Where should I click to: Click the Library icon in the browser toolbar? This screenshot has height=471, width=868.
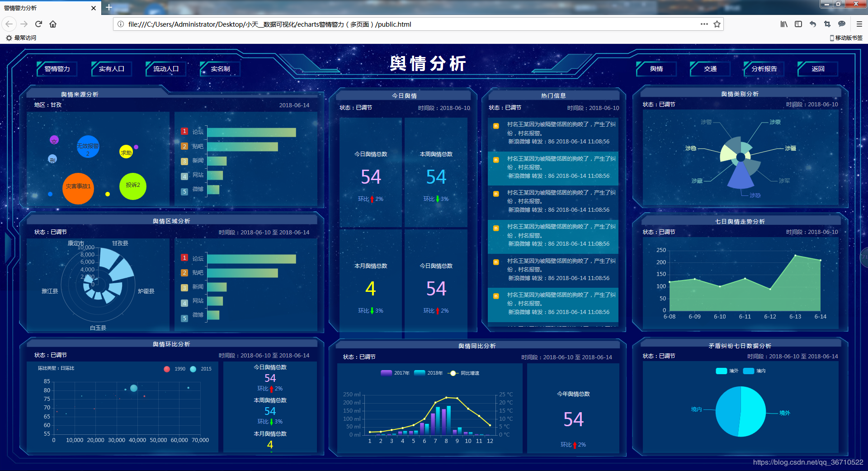point(783,24)
